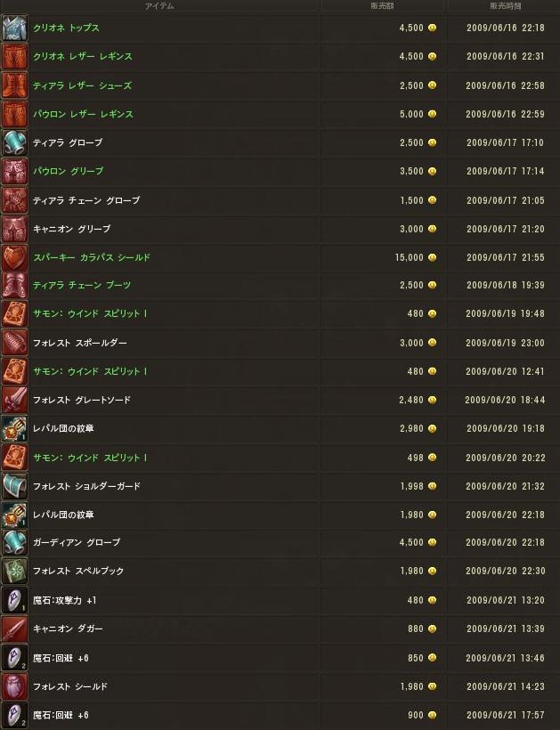The width and height of the screenshot is (560, 730).
Task: Select the sale time 2009/06/21 17:57
Action: click(x=505, y=715)
